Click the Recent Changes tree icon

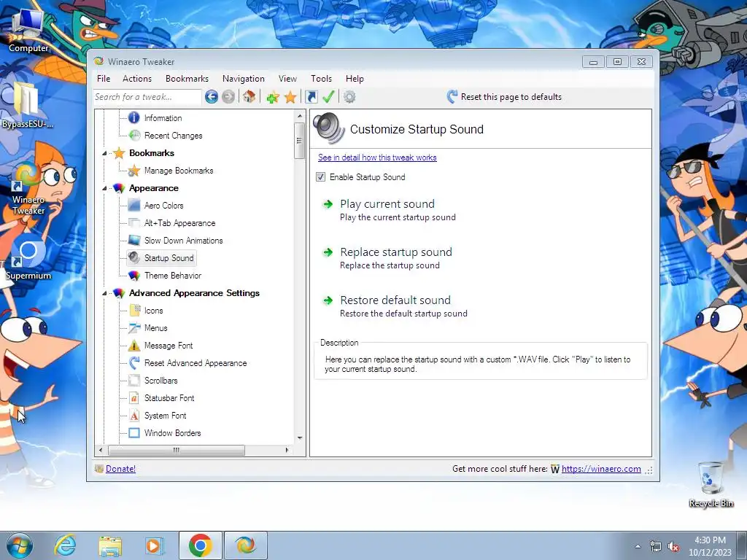point(134,135)
